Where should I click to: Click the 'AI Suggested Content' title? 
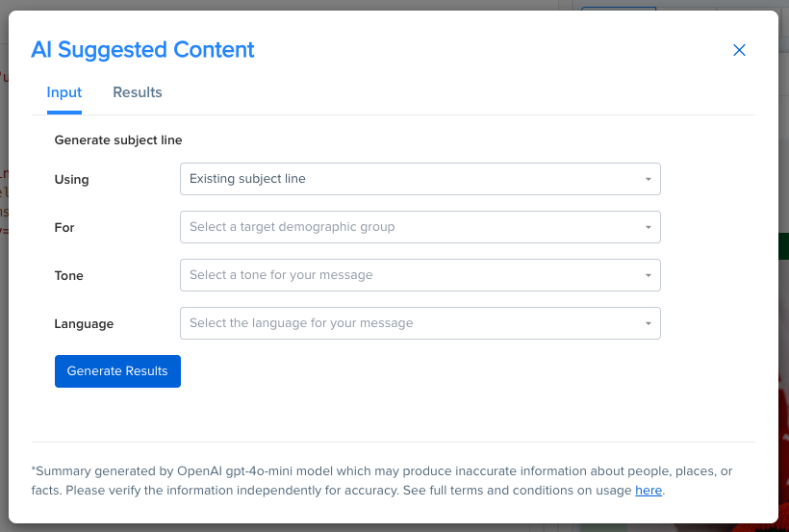(143, 50)
